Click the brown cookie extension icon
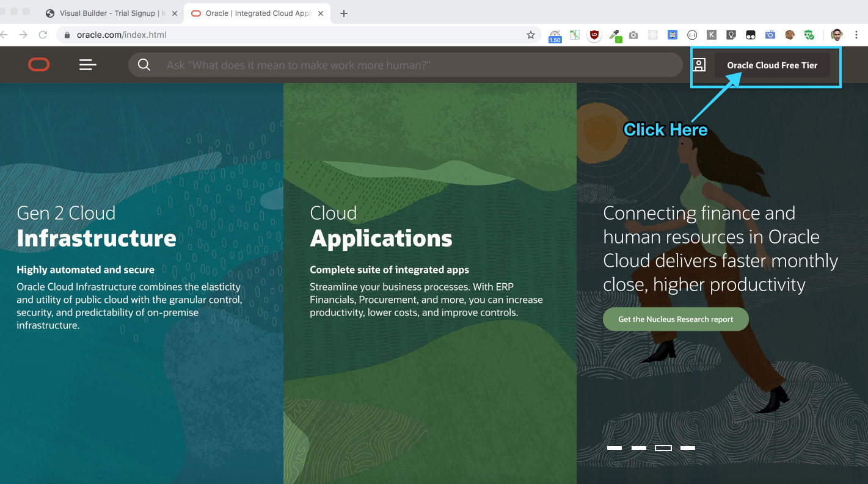Image resolution: width=868 pixels, height=484 pixels. [x=789, y=35]
